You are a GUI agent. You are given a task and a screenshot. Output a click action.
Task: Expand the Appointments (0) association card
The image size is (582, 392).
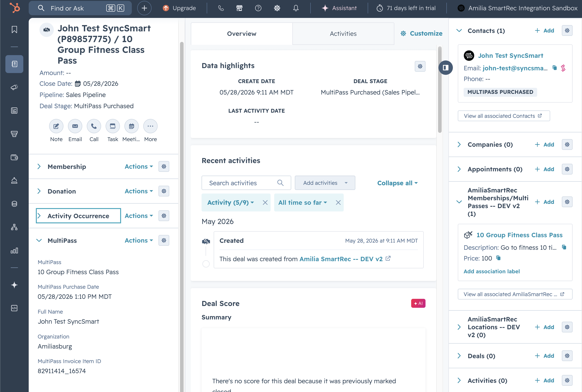click(x=459, y=169)
